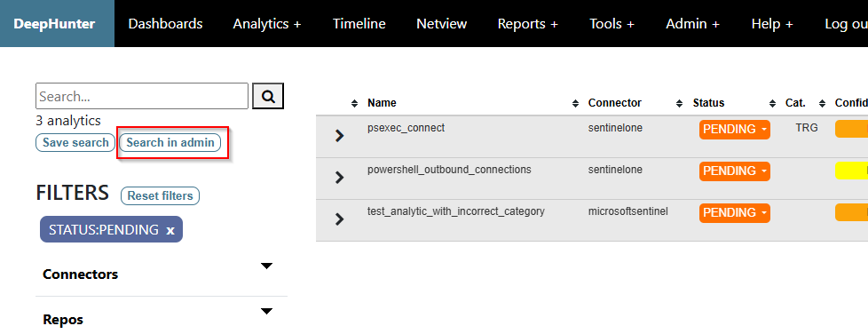Remove the STATUS:PENDING filter via its x
The width and height of the screenshot is (868, 334).
pos(170,230)
